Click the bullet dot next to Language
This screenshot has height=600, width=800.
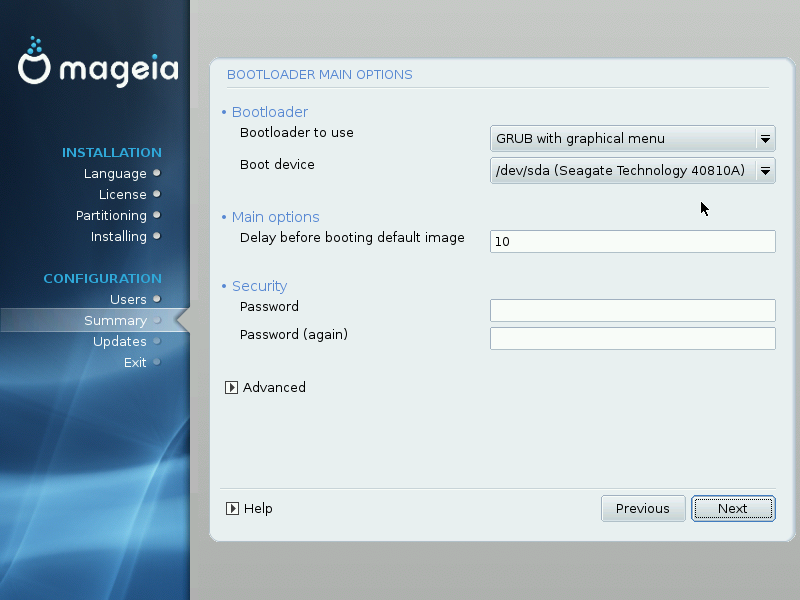click(157, 173)
